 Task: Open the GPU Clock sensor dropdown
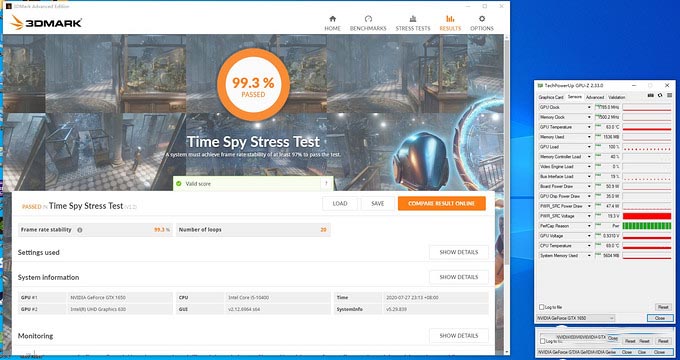589,107
